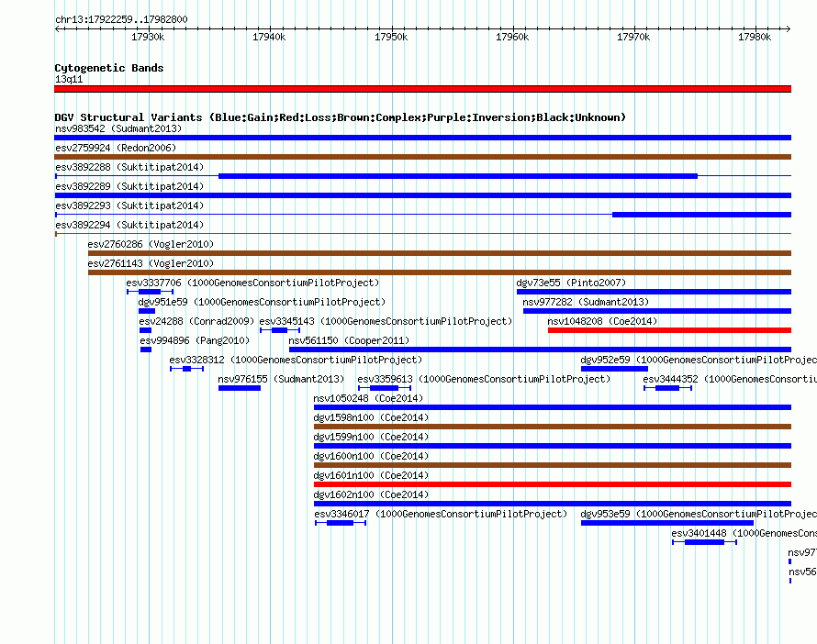
Task: Open the nsv976155 (Sudmant2013) label
Action: 282,379
